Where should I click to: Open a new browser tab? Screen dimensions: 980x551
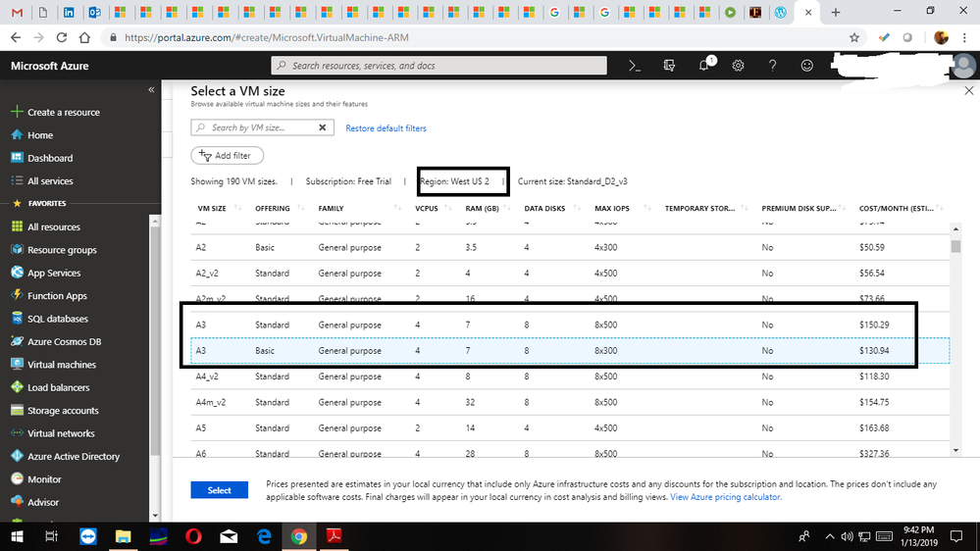pyautogui.click(x=836, y=12)
